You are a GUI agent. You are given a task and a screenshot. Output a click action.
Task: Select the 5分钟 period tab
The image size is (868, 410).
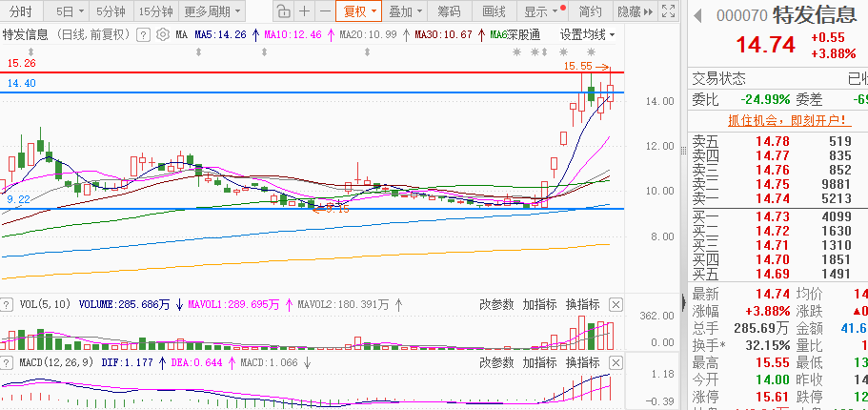[x=111, y=11]
